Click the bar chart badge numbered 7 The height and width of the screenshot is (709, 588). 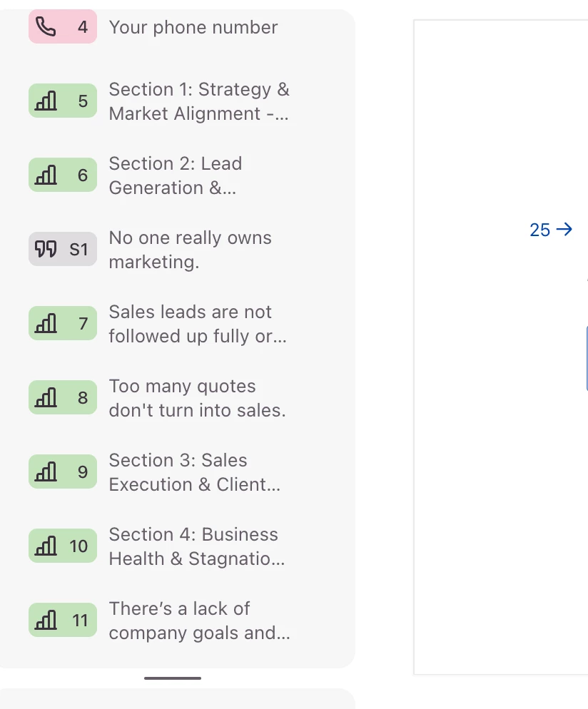click(63, 324)
